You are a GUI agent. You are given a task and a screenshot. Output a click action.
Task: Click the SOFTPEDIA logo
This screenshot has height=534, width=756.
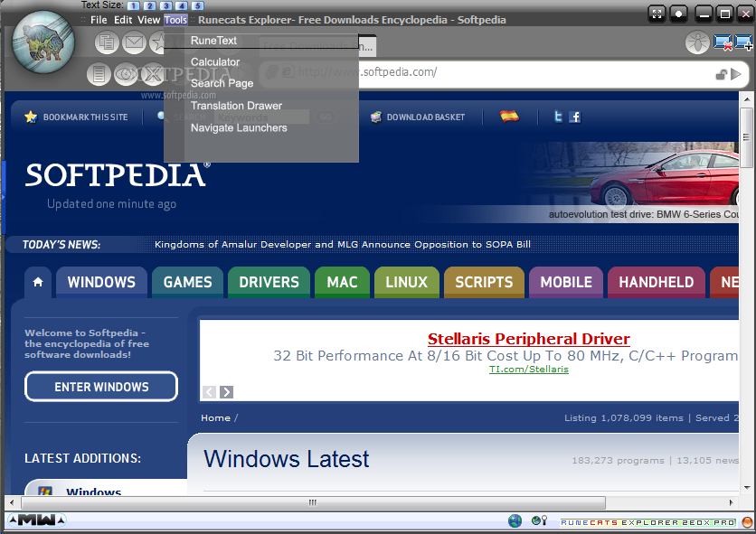tap(118, 174)
